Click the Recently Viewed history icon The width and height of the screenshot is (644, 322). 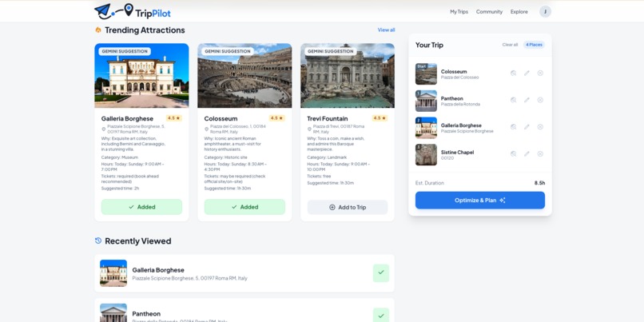click(x=98, y=241)
